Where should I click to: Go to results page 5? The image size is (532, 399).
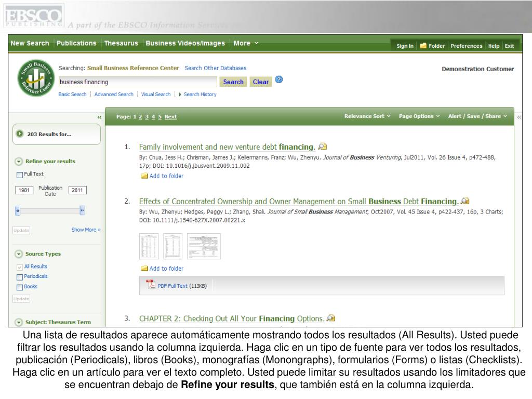(160, 117)
